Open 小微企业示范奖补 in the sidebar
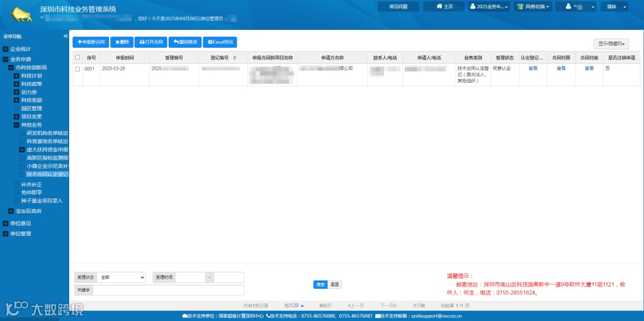Screen dimensions: 644x321 47,166
